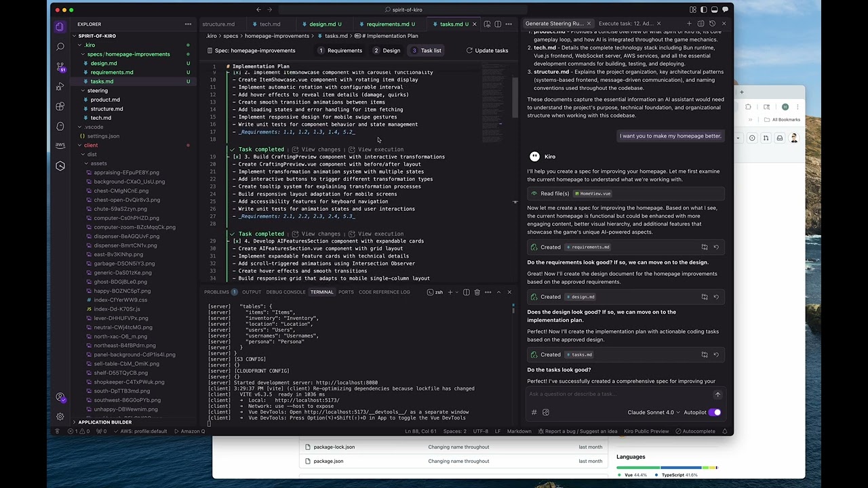Screen dimensions: 868x488
Task: Open Explorer more actions ellipsis
Action: click(x=188, y=24)
